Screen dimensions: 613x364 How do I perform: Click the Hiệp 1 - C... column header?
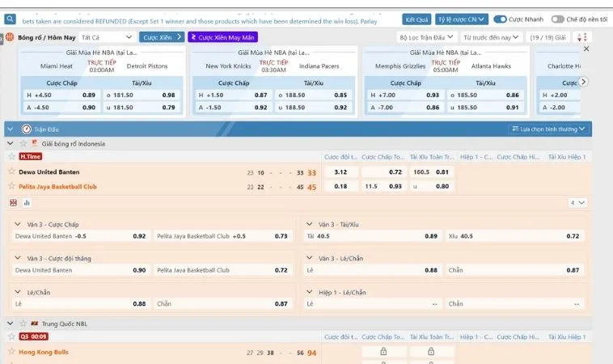point(476,157)
